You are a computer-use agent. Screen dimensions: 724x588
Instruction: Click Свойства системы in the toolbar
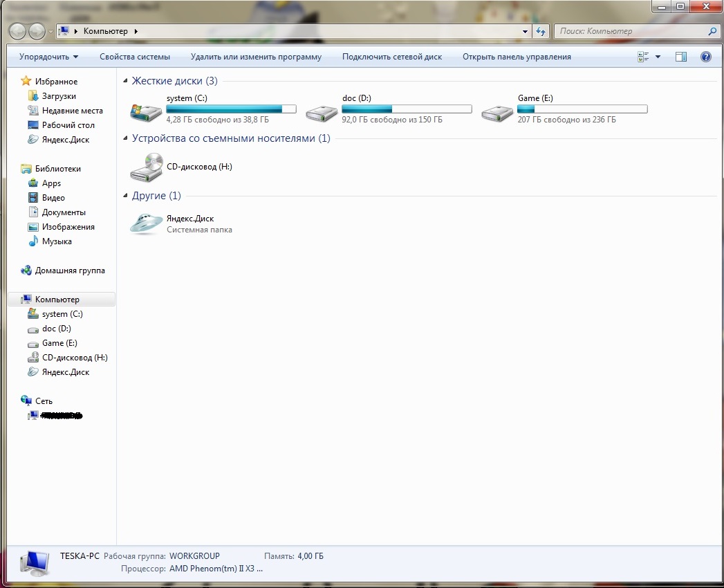point(134,57)
